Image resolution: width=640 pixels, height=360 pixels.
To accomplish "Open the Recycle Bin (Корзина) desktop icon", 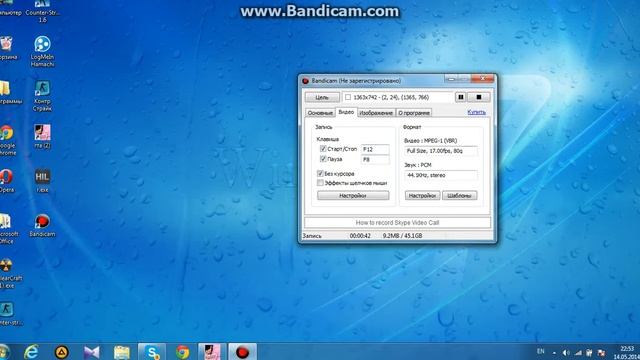I will click(x=7, y=48).
